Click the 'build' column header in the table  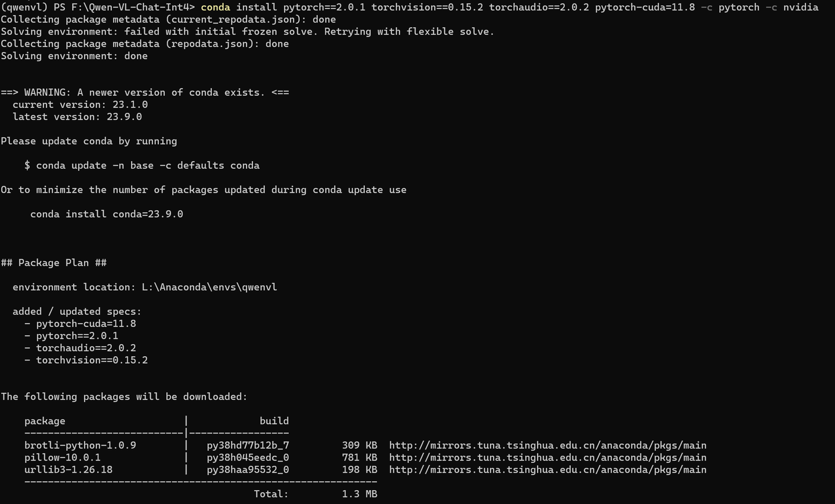pyautogui.click(x=274, y=421)
